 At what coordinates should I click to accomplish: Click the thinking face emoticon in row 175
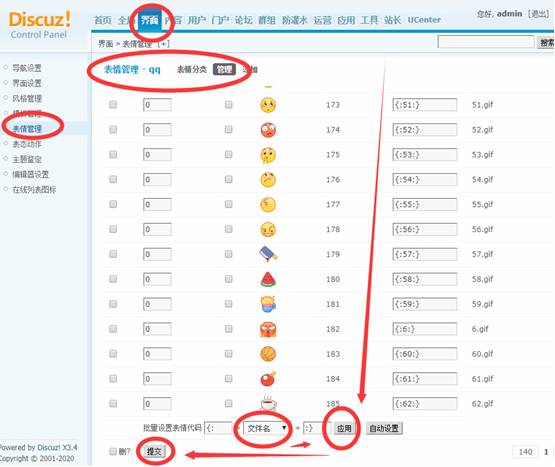[x=268, y=155]
